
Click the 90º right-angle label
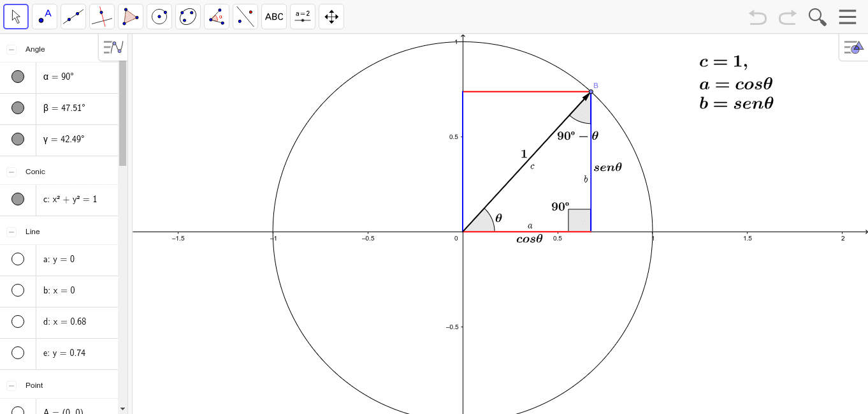tap(560, 207)
